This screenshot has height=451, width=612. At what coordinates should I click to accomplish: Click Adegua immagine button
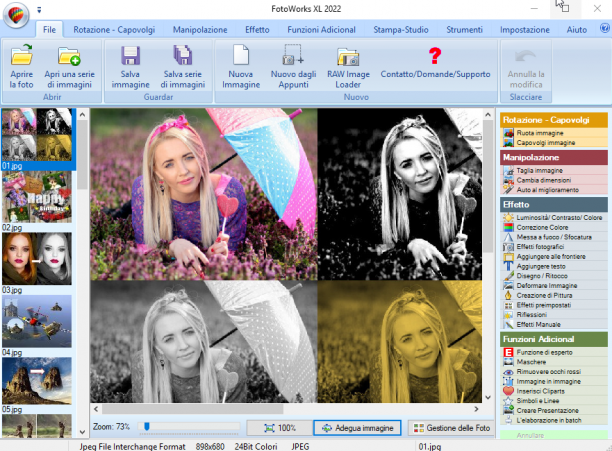tap(357, 428)
